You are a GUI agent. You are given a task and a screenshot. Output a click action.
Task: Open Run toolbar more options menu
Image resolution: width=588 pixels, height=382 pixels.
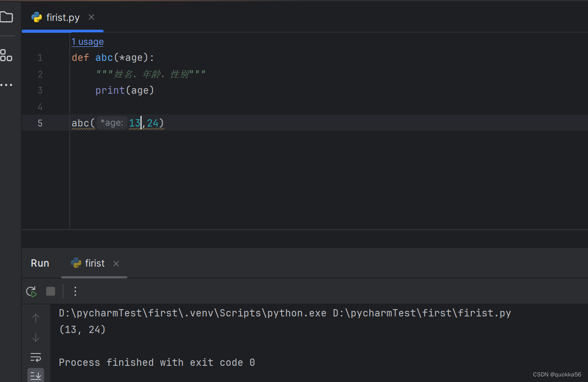coord(75,291)
